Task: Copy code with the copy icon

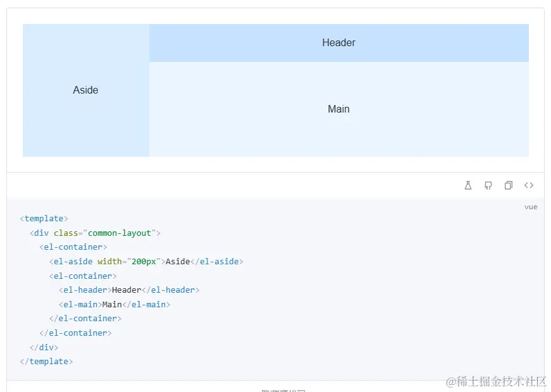Action: click(x=508, y=185)
